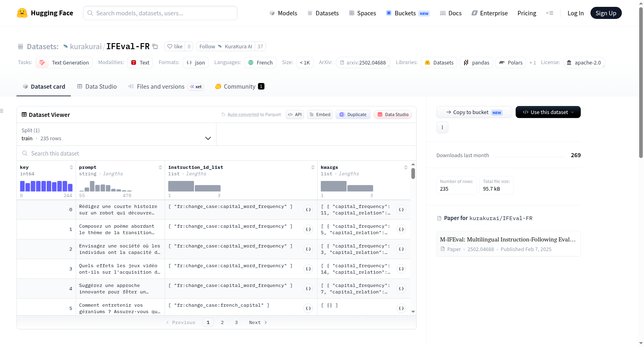The width and height of the screenshot is (644, 347).
Task: Expand JSON for row 3 kwargs cell
Action: (x=401, y=269)
